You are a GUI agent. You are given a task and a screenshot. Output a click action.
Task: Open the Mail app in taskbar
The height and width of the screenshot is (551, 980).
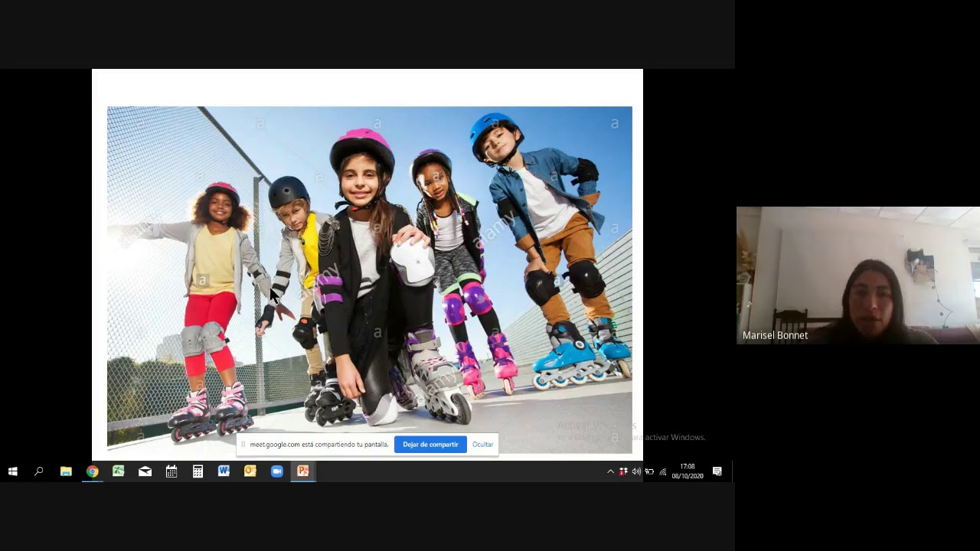point(145,471)
